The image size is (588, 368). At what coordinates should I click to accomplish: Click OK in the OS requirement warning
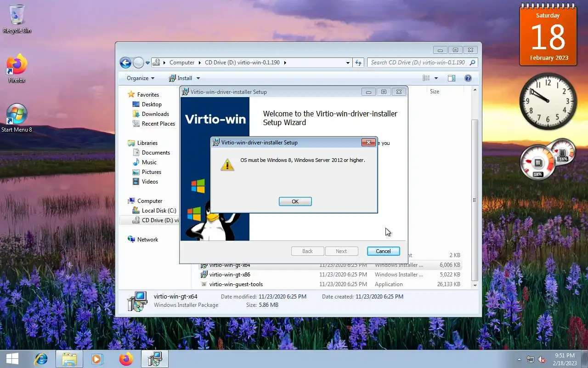click(295, 201)
